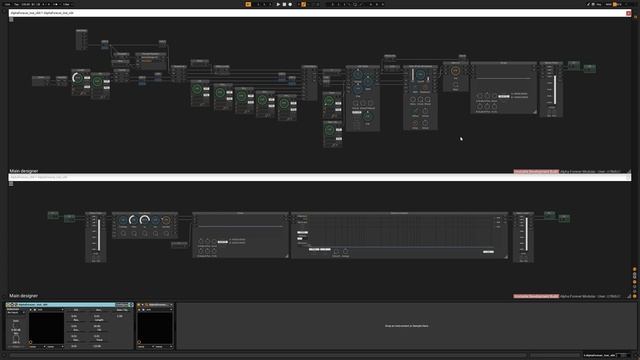Open left dropdown below second device's display
The width and height of the screenshot is (640, 360).
pos(145,347)
